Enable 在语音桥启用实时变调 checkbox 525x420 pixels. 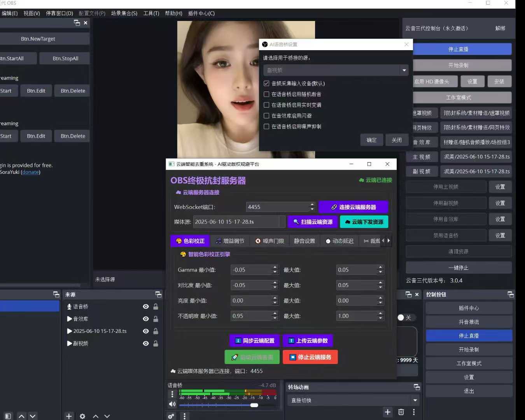pyautogui.click(x=266, y=105)
